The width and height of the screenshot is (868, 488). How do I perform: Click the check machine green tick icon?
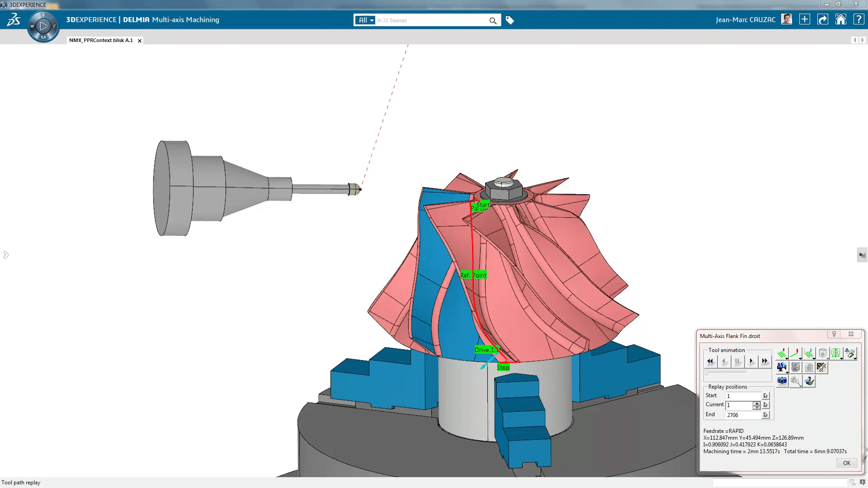[x=809, y=381]
